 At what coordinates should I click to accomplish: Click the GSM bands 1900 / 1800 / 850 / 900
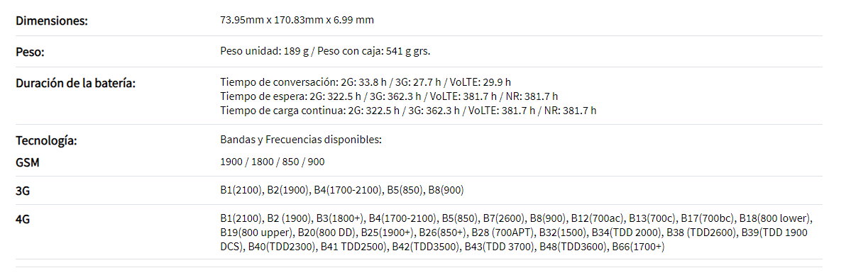pyautogui.click(x=273, y=162)
